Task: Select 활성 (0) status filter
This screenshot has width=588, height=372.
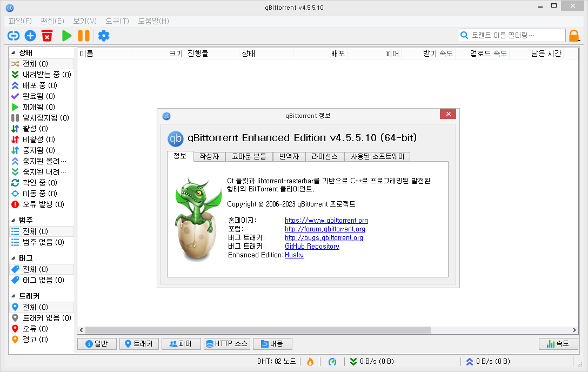Action: click(x=41, y=129)
